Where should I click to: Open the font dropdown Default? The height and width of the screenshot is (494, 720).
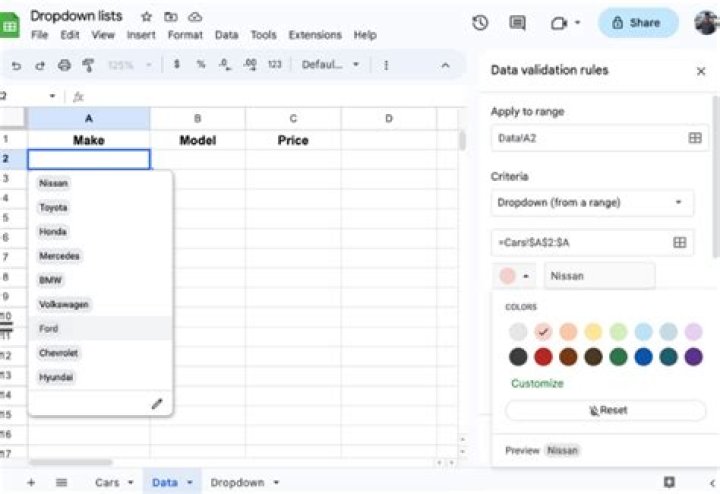(x=330, y=65)
